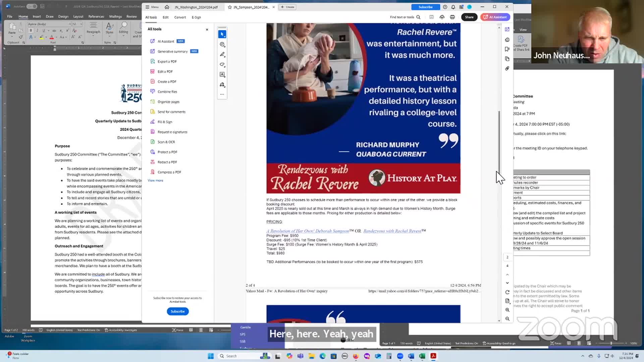Screen dimensions: 644x362
Task: Select the arrow selection tool in Acrobat quick toolbar
Action: [x=222, y=34]
